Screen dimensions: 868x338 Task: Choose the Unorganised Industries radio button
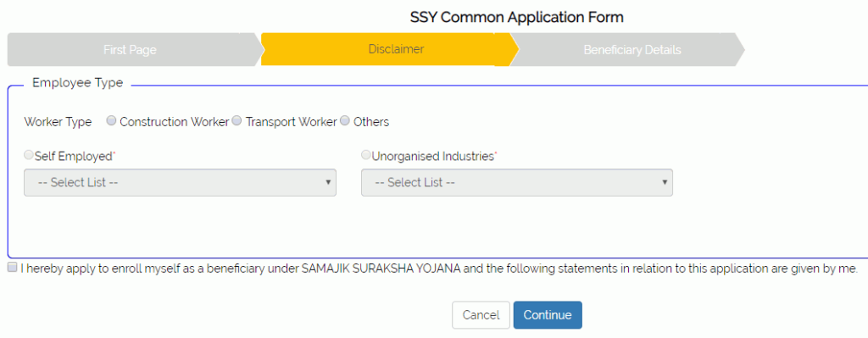[x=366, y=156]
